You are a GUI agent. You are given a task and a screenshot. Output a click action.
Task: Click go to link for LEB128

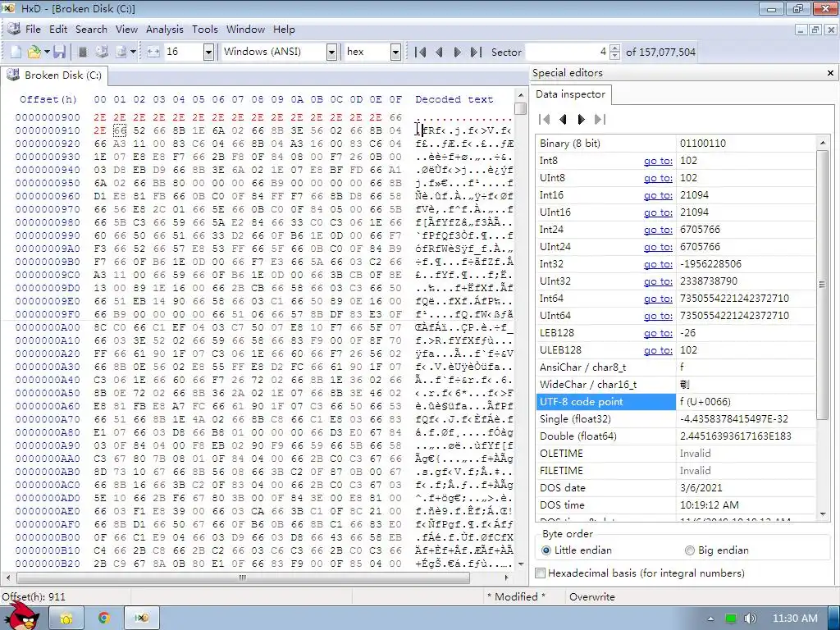click(658, 333)
